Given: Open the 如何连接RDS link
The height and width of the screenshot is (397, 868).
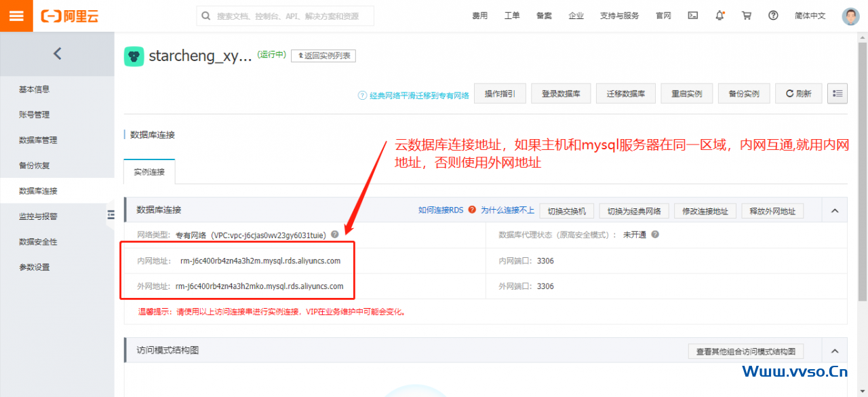Looking at the screenshot, I should [440, 210].
